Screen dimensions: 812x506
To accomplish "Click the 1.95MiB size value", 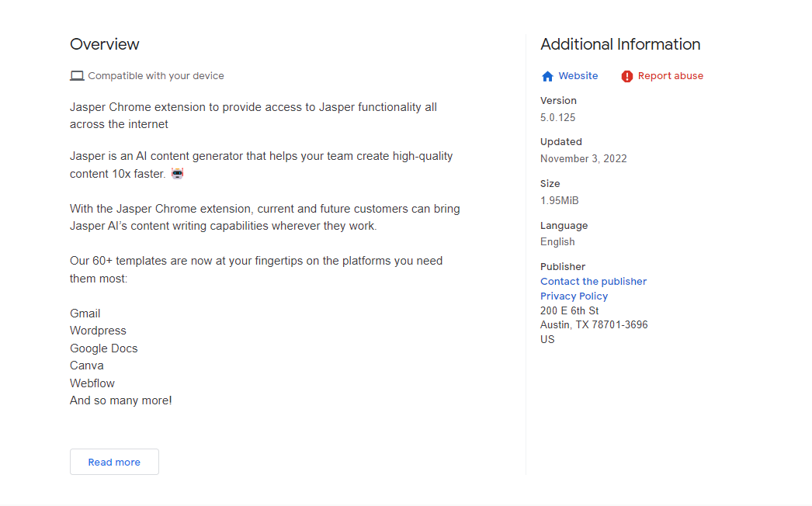I will (x=560, y=201).
